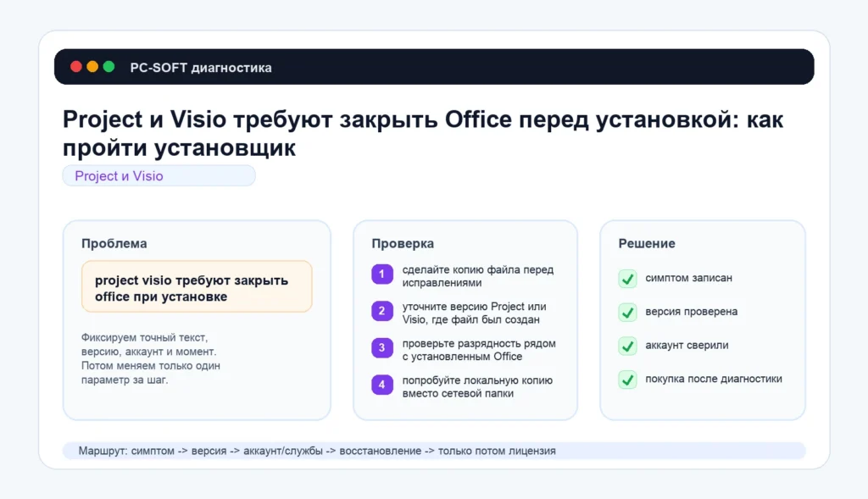868x499 pixels.
Task: Click the 'Project и Visio' tag pill
Action: tap(159, 176)
